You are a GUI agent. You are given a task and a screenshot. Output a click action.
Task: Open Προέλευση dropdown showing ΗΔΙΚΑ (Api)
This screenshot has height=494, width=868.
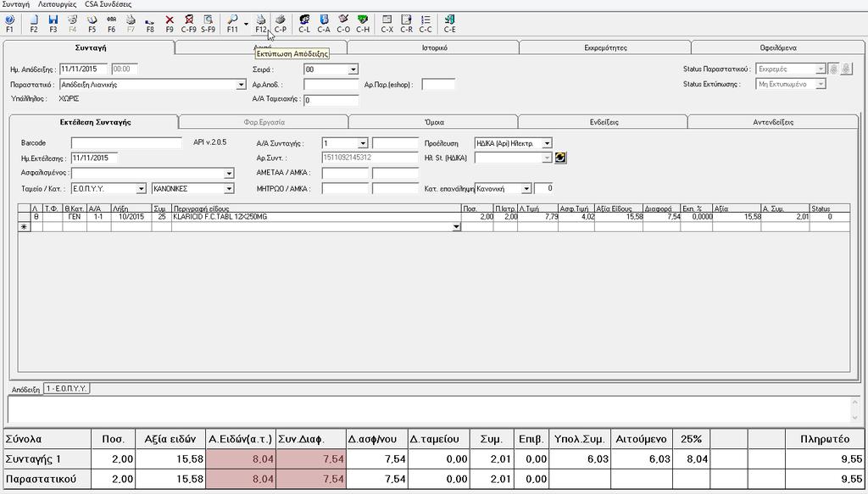click(547, 143)
